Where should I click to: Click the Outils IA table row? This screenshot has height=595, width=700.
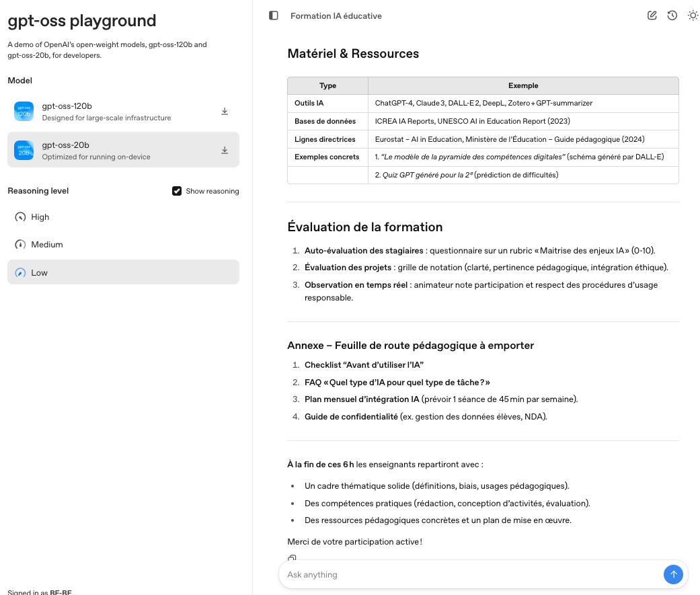click(x=483, y=103)
